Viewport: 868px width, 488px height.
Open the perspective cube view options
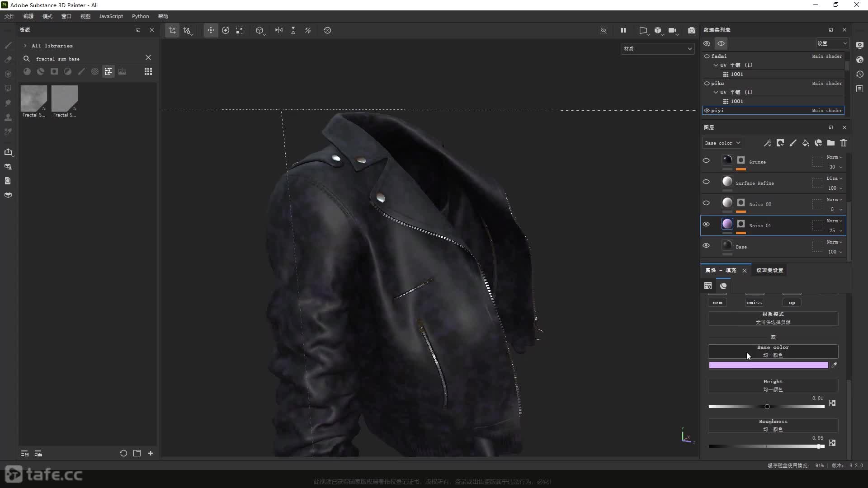[260, 30]
